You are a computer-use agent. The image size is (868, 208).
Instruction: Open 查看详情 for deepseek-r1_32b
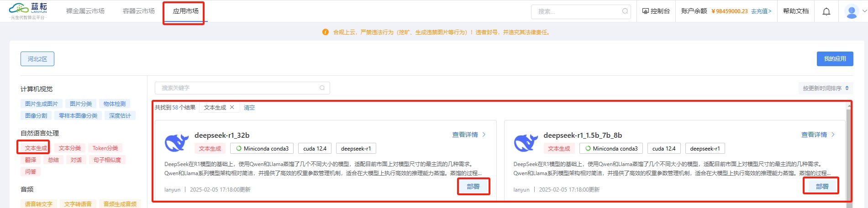(x=469, y=135)
